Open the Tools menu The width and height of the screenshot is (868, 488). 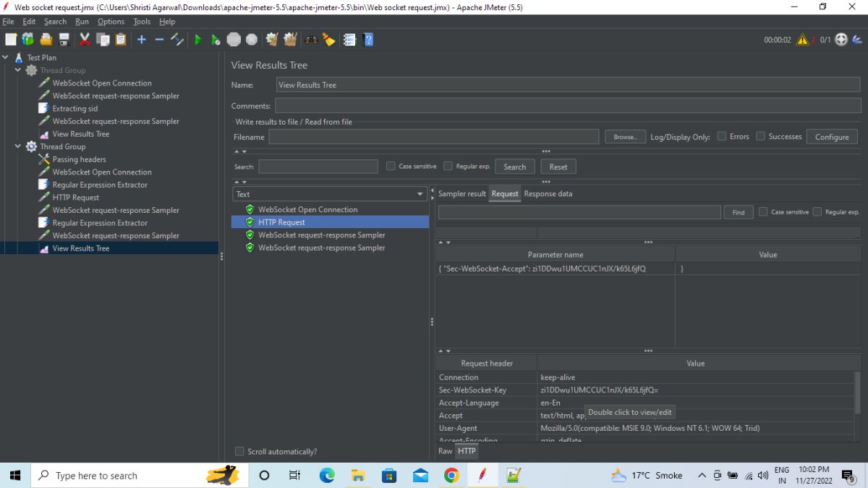(x=142, y=22)
